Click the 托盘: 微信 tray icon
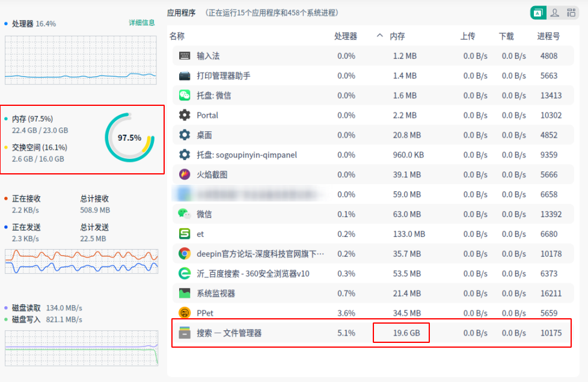Viewport: 588px width, 382px height. (x=185, y=95)
